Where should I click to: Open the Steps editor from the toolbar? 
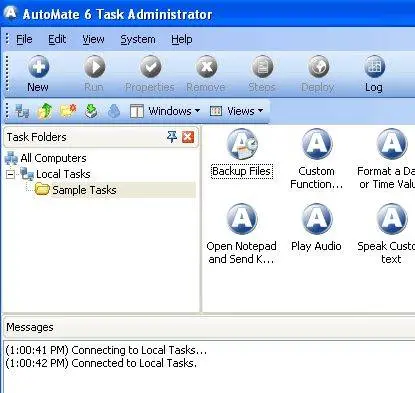(262, 74)
